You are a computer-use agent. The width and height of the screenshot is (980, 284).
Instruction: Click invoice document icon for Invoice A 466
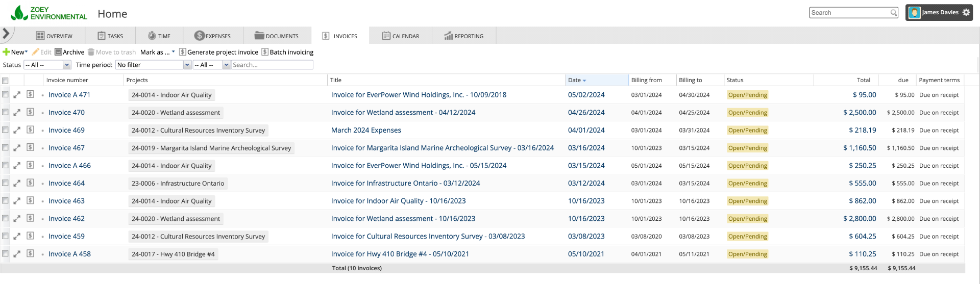click(31, 165)
